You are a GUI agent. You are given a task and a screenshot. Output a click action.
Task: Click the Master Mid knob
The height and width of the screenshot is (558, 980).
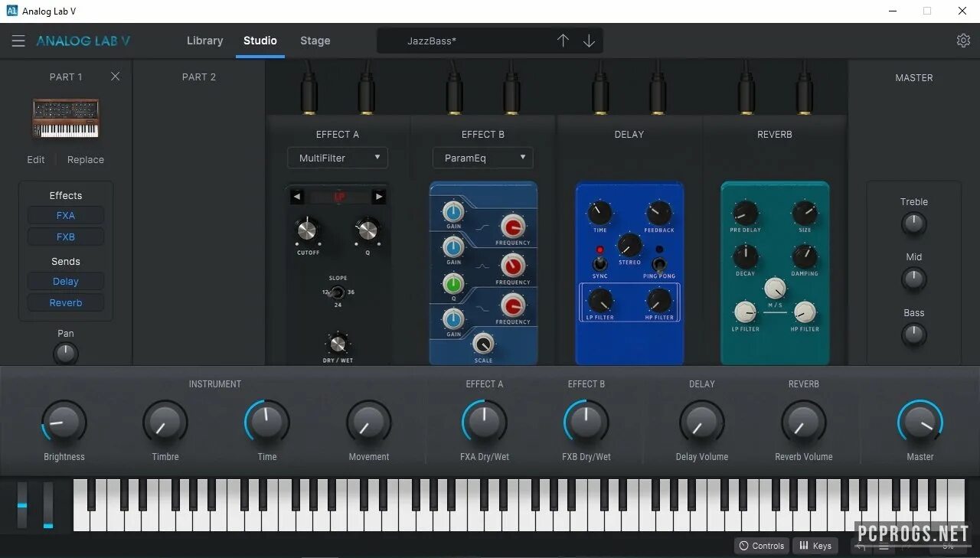coord(913,279)
